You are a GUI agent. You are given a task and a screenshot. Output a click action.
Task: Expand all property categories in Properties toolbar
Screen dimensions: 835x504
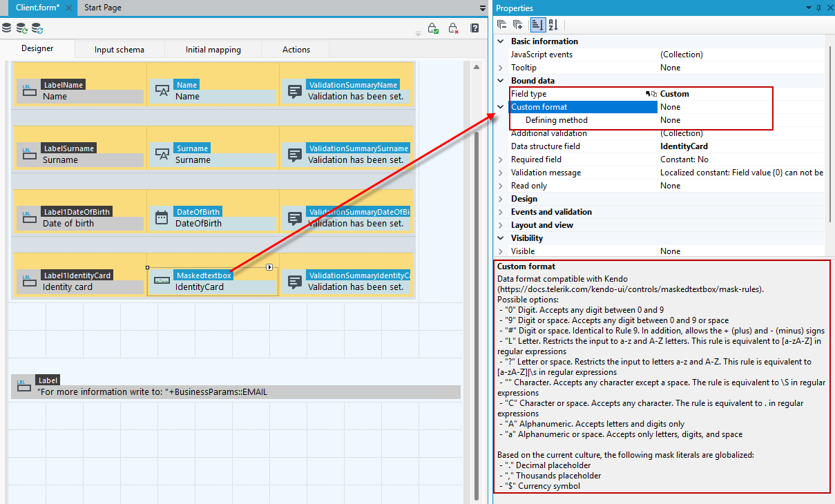(517, 25)
